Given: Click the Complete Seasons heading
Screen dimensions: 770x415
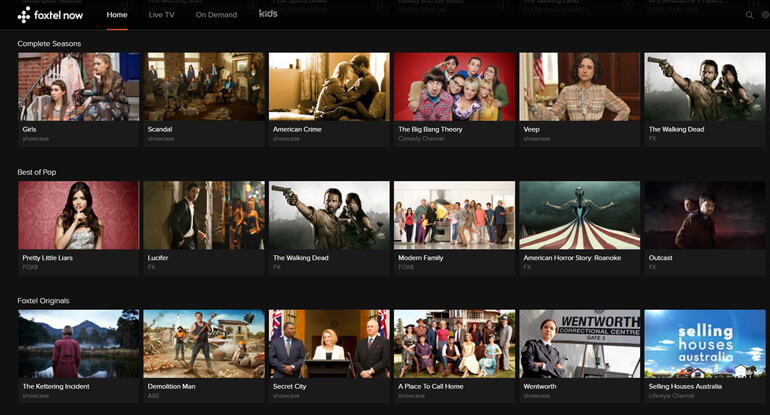Looking at the screenshot, I should click(x=49, y=44).
